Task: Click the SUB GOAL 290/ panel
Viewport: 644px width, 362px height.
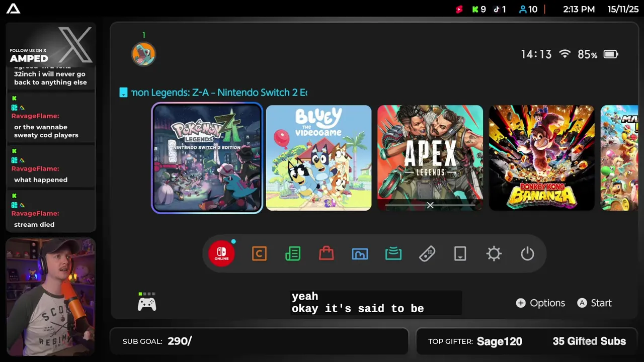Action: 260,341
